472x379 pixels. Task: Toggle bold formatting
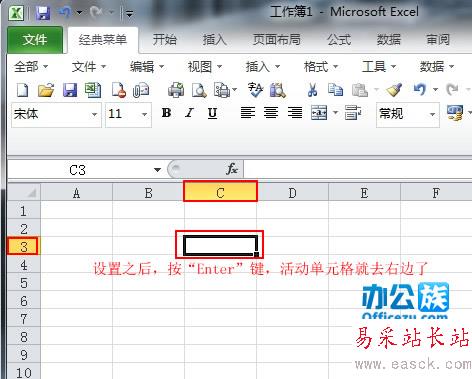[x=166, y=113]
